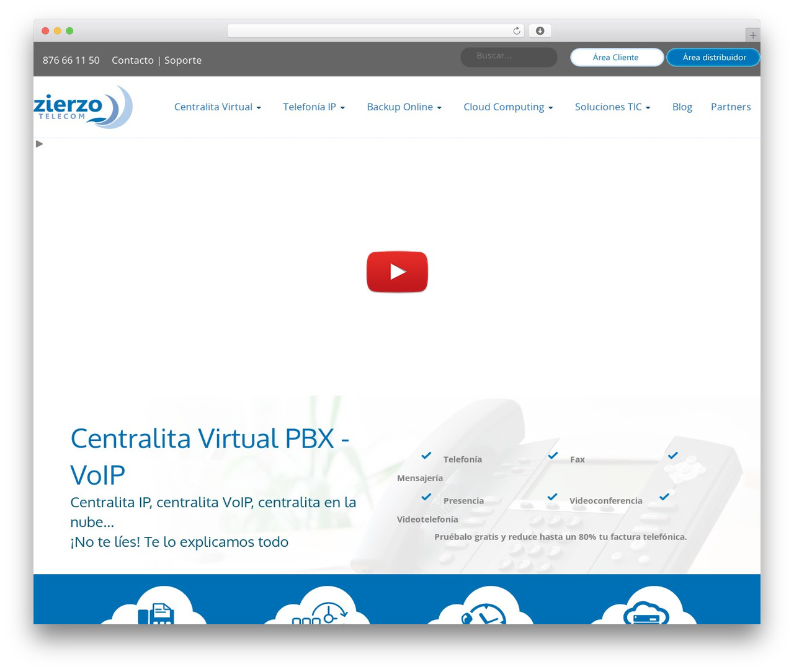Click the clock and phone cloud icon
This screenshot has height=672, width=794.
click(480, 606)
